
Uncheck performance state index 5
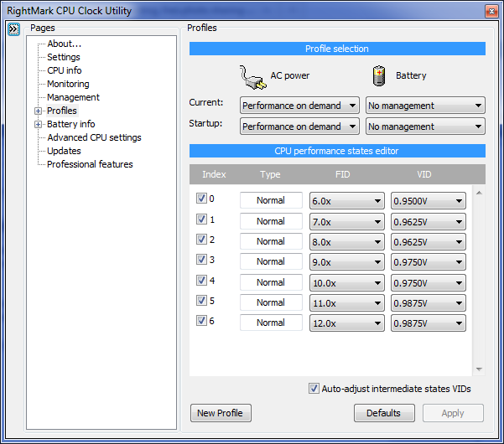pyautogui.click(x=201, y=301)
